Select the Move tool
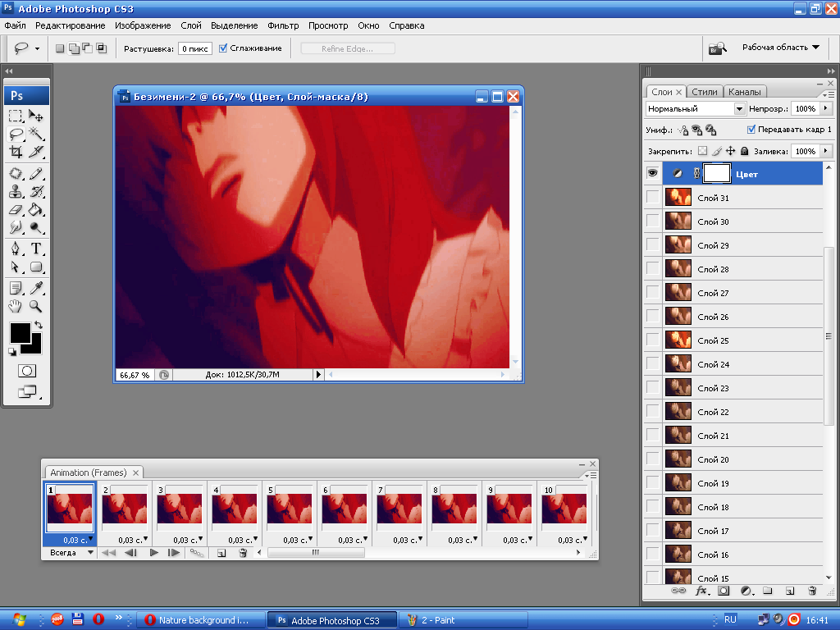 [36, 116]
